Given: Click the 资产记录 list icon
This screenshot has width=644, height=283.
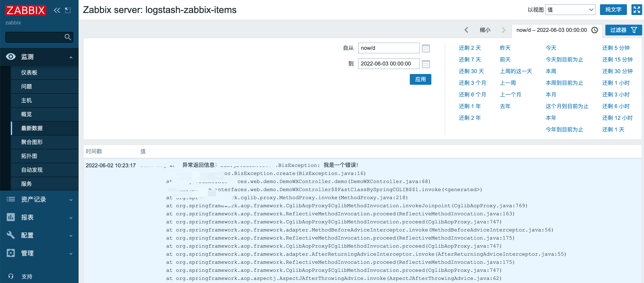Looking at the screenshot, I should [11, 199].
